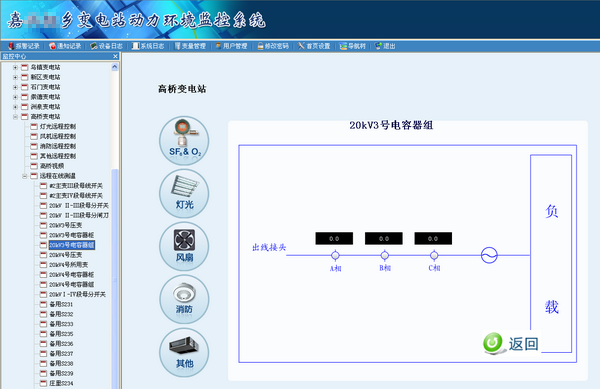
Task: Open 导航树 navigation tree
Action: click(353, 46)
